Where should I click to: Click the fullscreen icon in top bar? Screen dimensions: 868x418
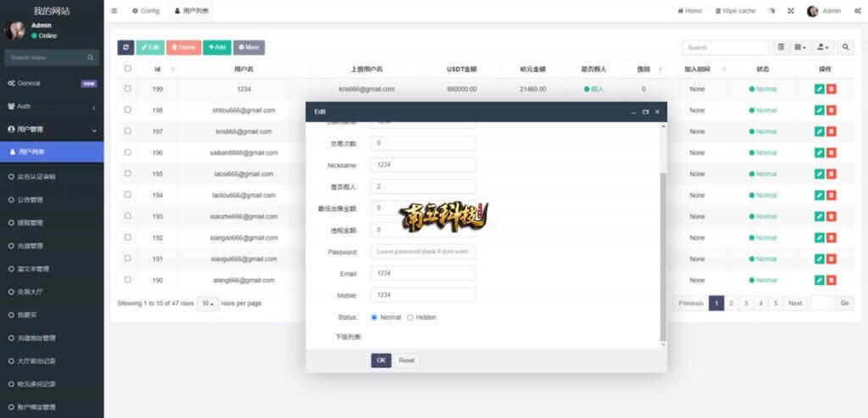[x=791, y=11]
